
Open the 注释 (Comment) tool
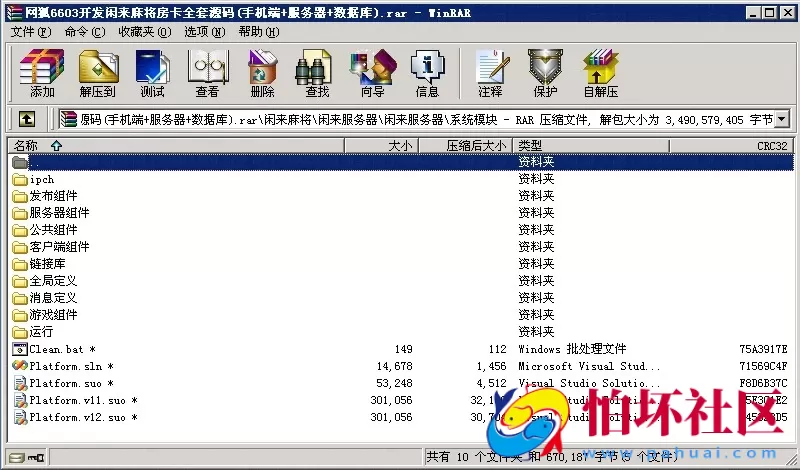(490, 73)
